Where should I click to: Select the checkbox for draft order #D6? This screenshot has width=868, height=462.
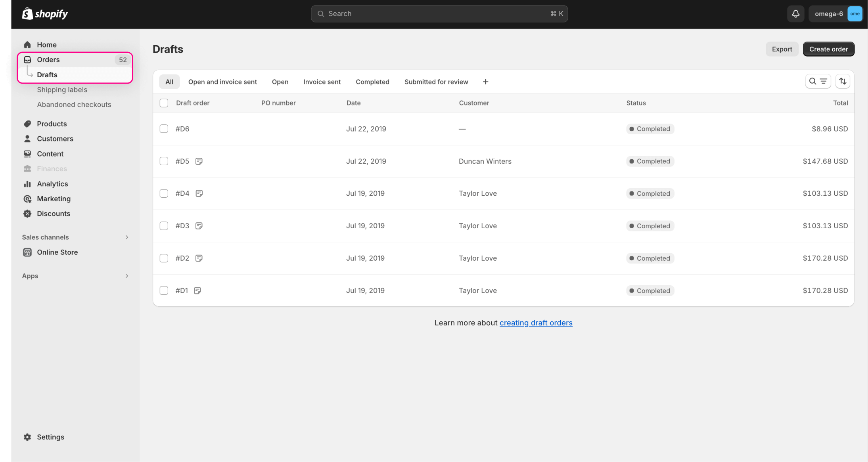[x=164, y=128]
